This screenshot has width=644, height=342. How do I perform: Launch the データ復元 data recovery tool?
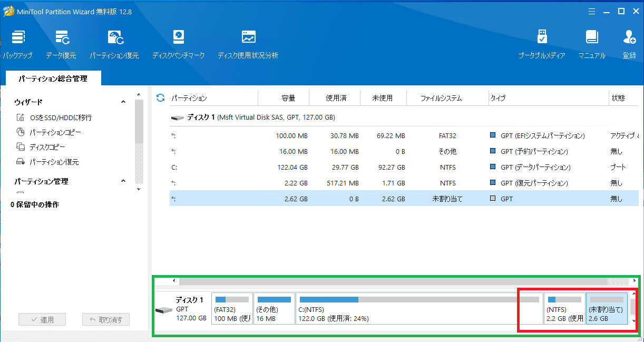pyautogui.click(x=61, y=44)
